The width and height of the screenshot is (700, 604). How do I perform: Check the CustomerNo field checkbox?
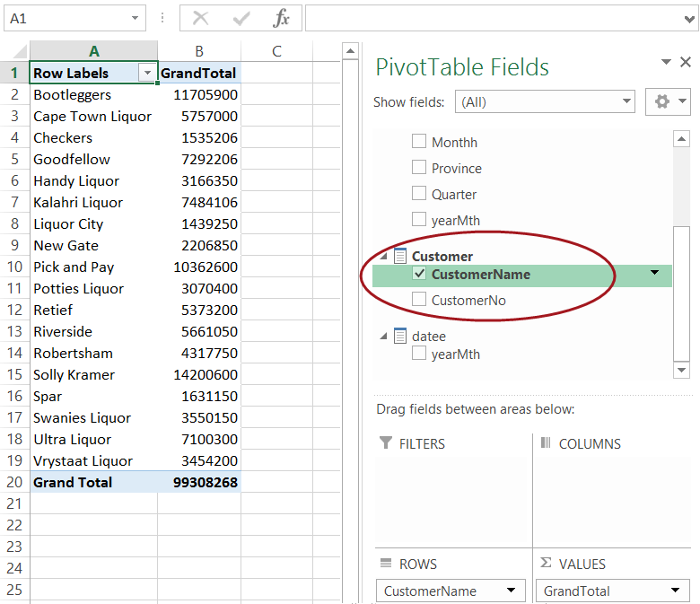pyautogui.click(x=419, y=300)
